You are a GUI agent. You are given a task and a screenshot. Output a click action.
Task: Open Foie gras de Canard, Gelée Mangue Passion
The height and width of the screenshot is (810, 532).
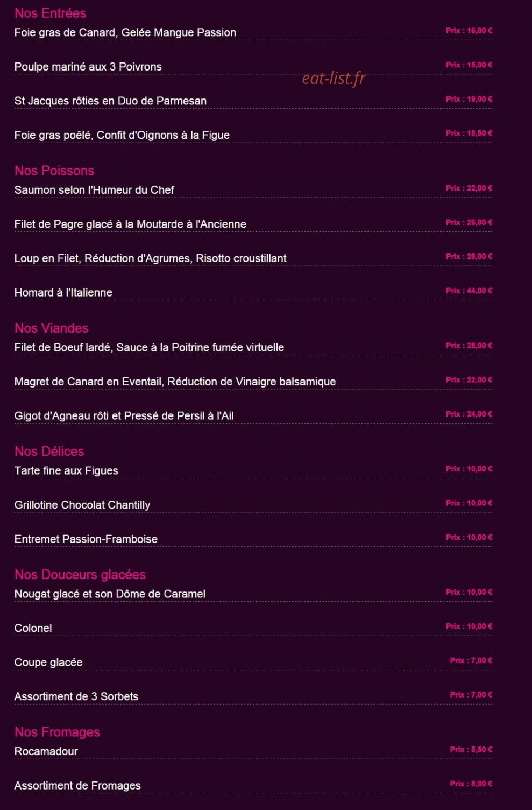pos(125,32)
